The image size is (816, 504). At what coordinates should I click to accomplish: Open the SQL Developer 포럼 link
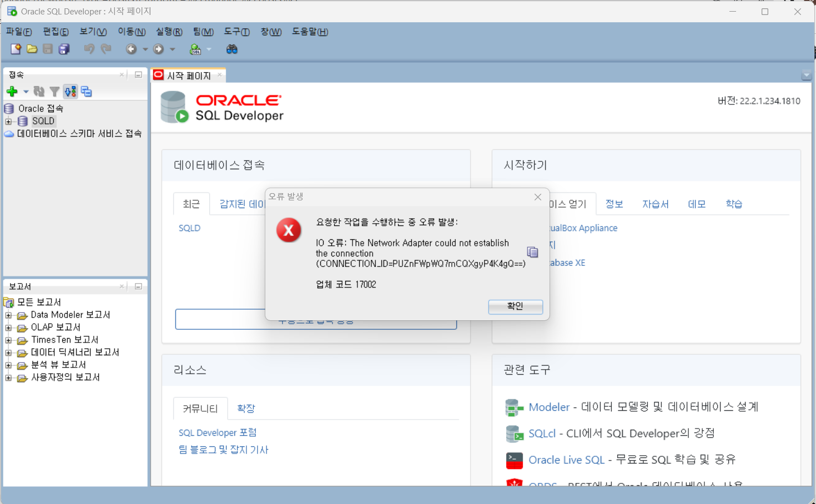coord(218,432)
